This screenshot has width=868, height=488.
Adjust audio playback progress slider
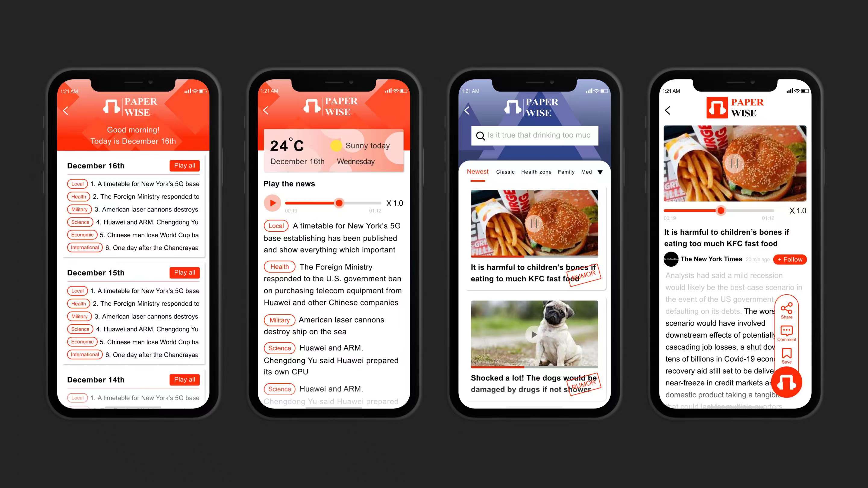coord(339,203)
